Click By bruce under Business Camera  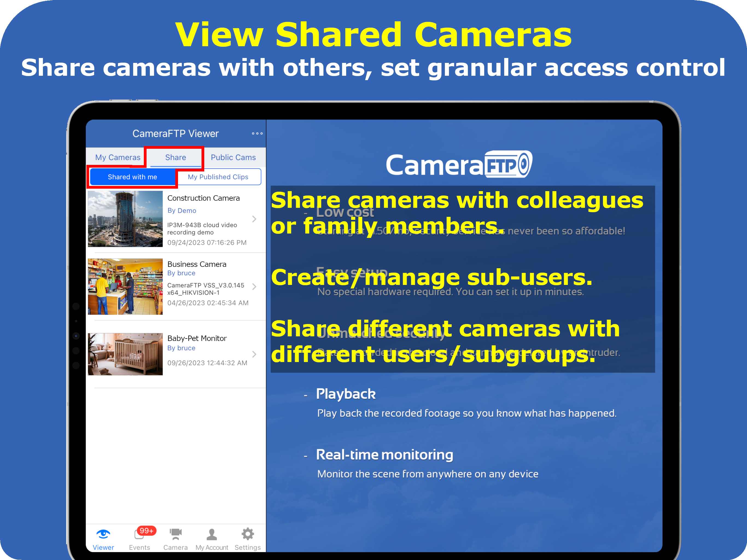point(181,273)
